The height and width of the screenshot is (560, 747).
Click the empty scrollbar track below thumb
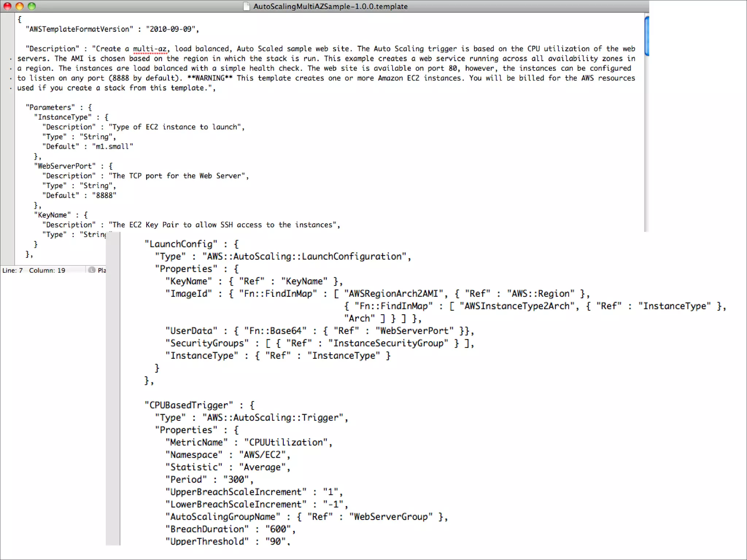[x=646, y=146]
